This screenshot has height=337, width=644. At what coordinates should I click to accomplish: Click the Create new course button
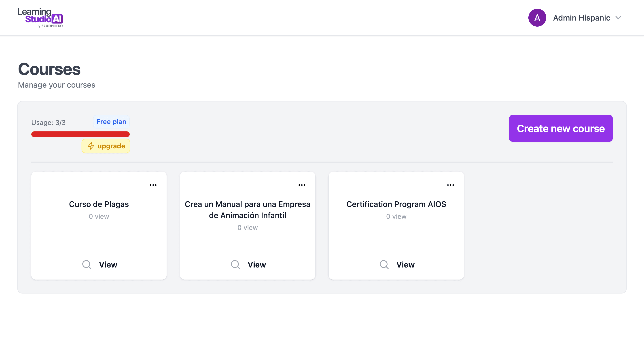pyautogui.click(x=561, y=128)
